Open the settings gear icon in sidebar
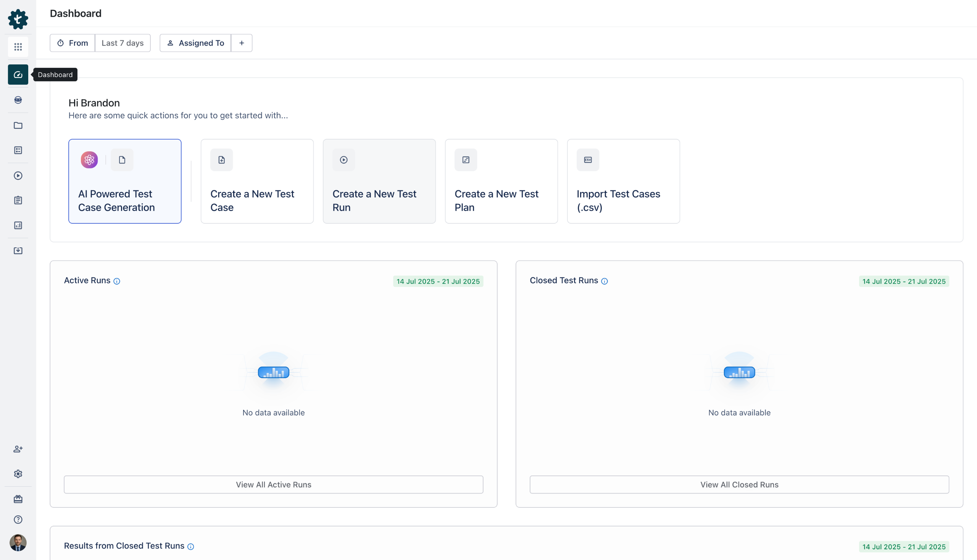Image resolution: width=977 pixels, height=560 pixels. point(18,474)
